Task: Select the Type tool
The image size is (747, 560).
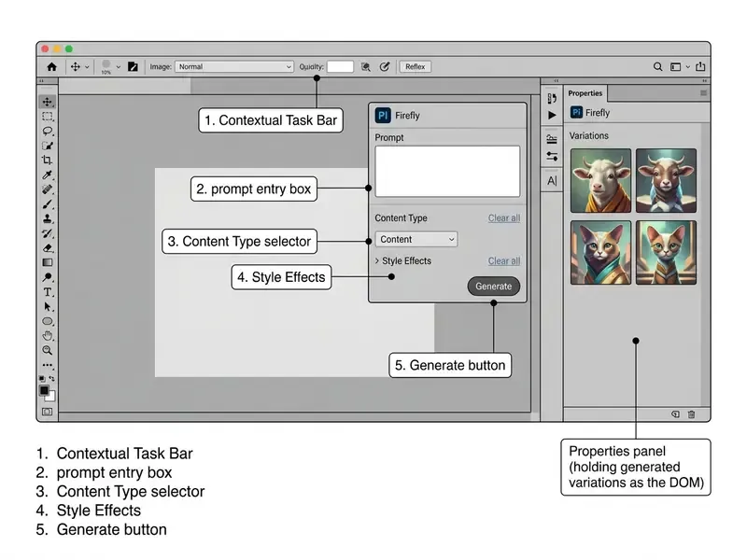Action: [x=48, y=292]
